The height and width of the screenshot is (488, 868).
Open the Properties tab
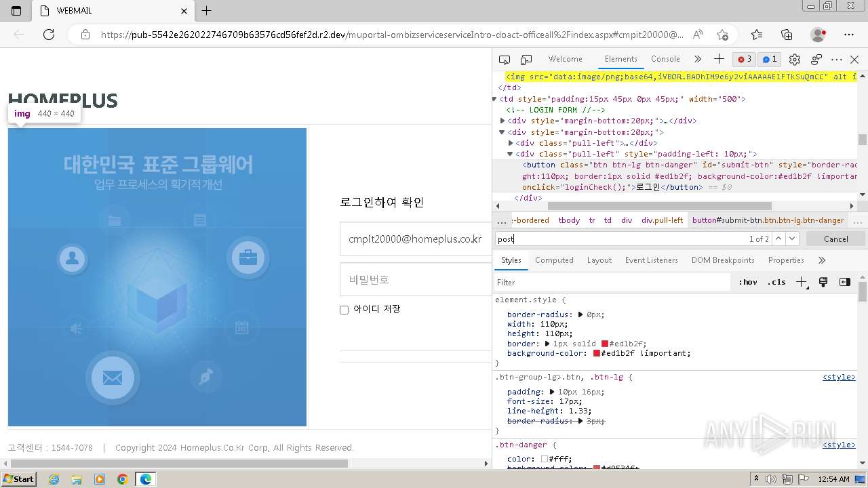point(786,260)
